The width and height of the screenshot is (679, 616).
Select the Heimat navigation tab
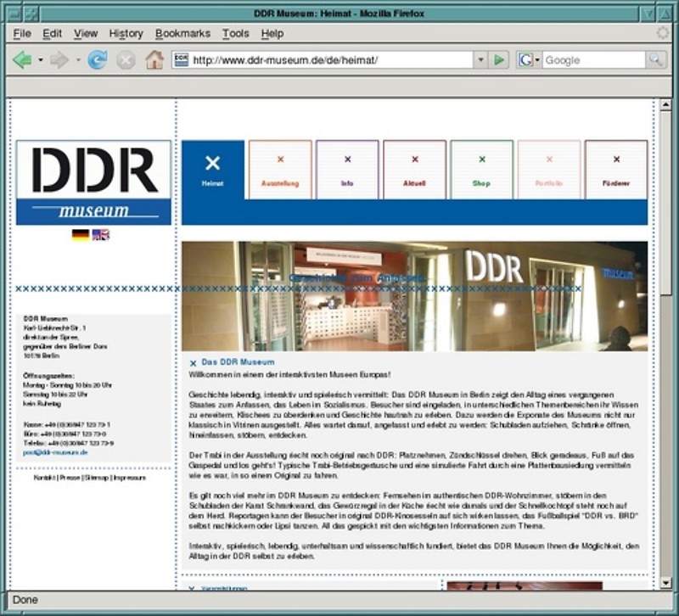pyautogui.click(x=213, y=170)
